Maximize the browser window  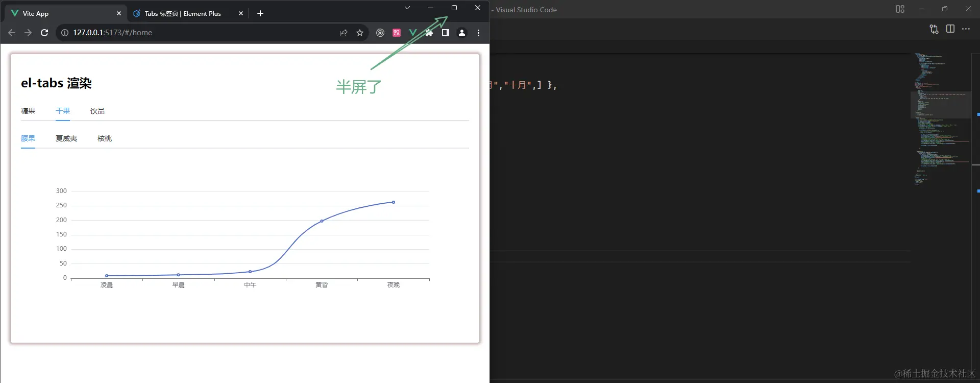(454, 8)
